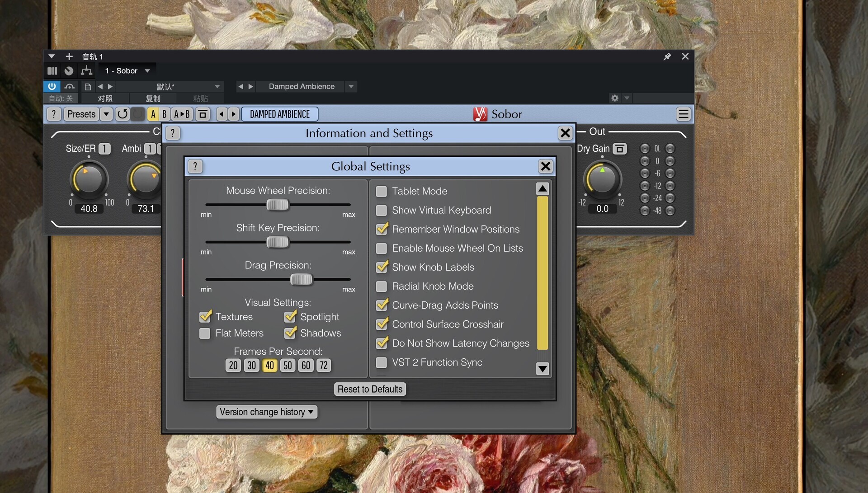The width and height of the screenshot is (868, 493).
Task: Go to next preset arrow beside DAMPED AMBIENCE
Action: pyautogui.click(x=233, y=114)
